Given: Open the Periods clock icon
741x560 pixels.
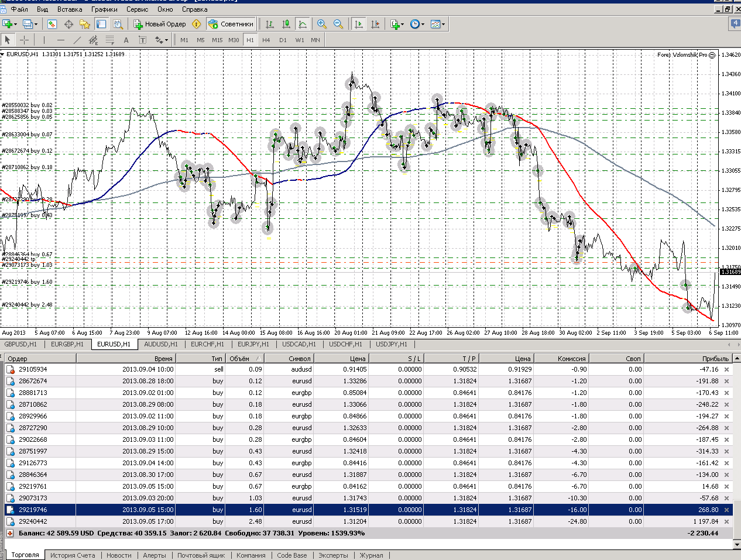Looking at the screenshot, I should pos(415,24).
